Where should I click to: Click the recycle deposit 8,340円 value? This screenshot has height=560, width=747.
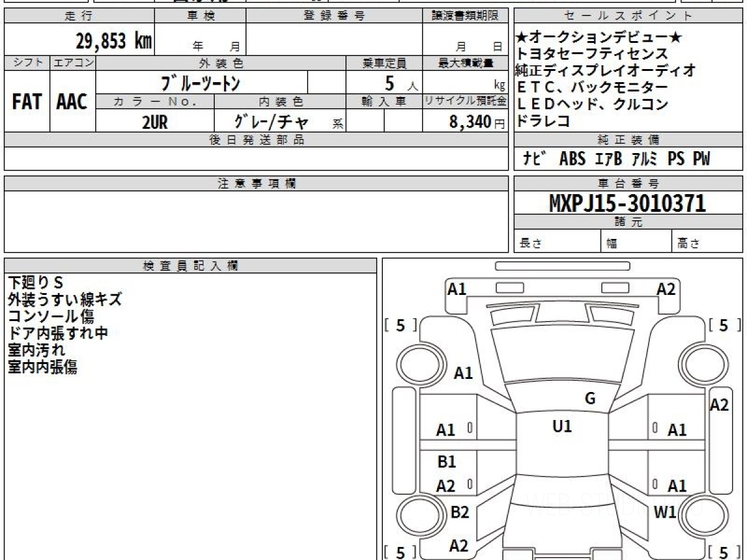tap(470, 122)
